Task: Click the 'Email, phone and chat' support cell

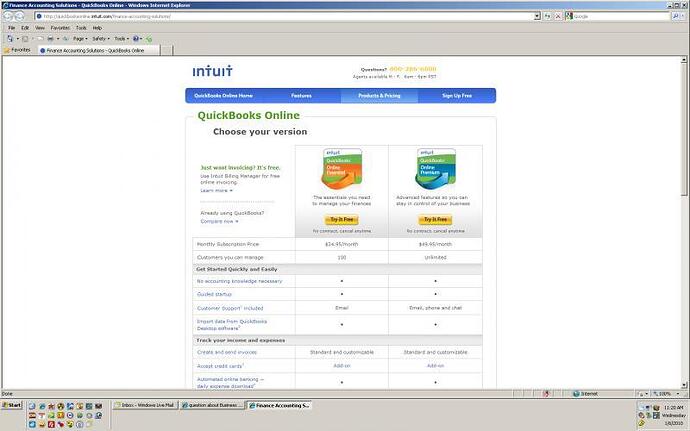Action: coord(435,308)
